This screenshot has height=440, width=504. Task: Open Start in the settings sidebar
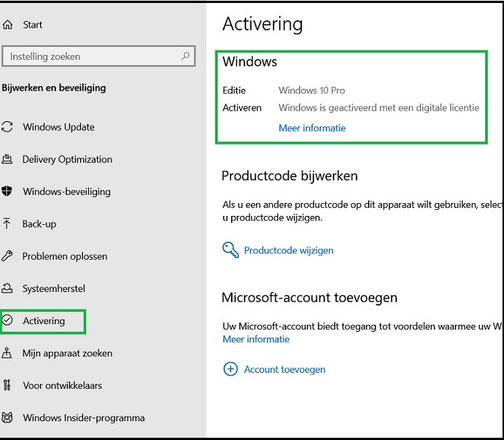pos(32,25)
